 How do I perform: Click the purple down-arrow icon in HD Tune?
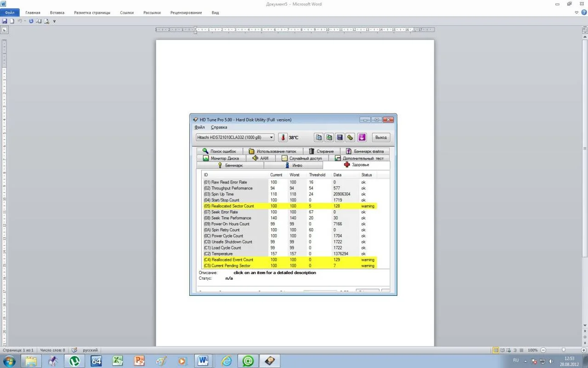362,137
